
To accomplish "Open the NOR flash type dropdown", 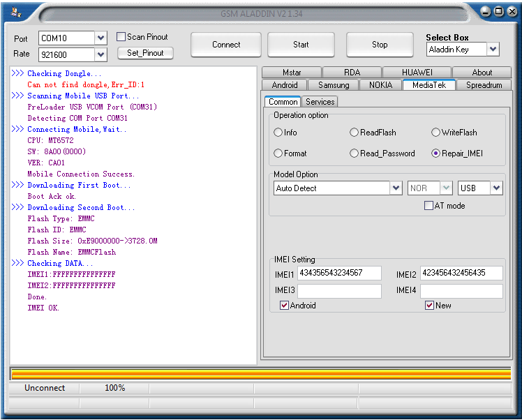I will [446, 188].
